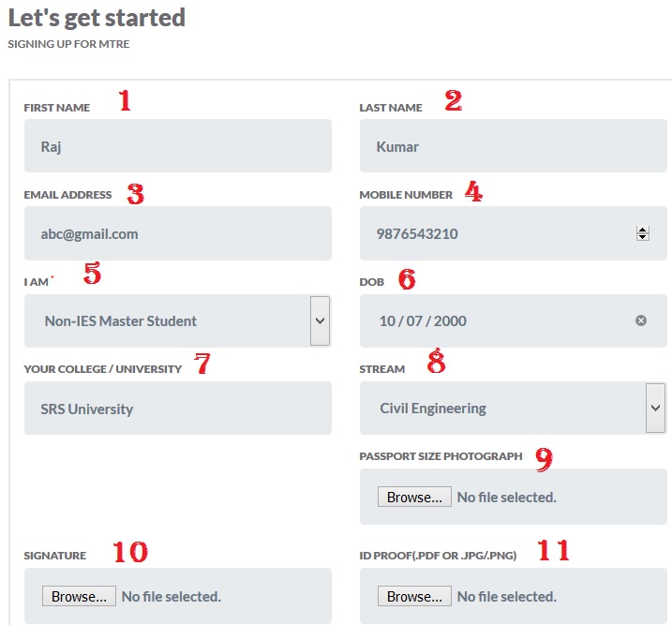Browse for a passport size photograph

point(414,497)
